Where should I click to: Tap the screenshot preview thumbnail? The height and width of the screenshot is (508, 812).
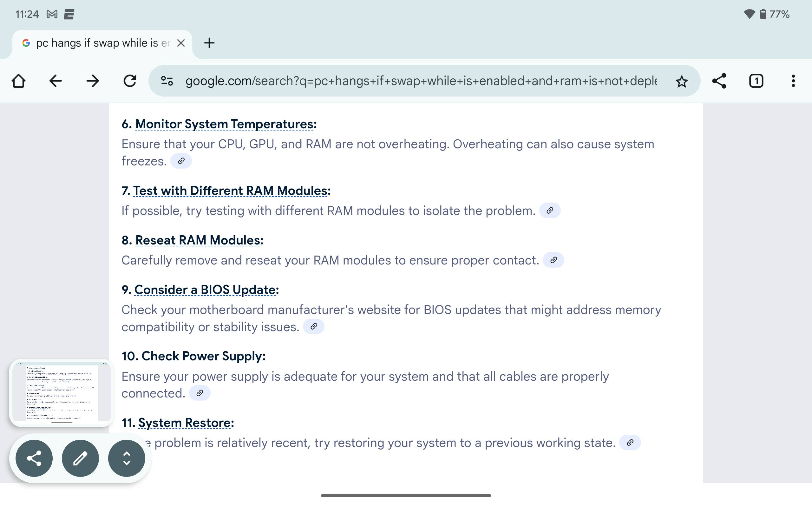pos(62,392)
